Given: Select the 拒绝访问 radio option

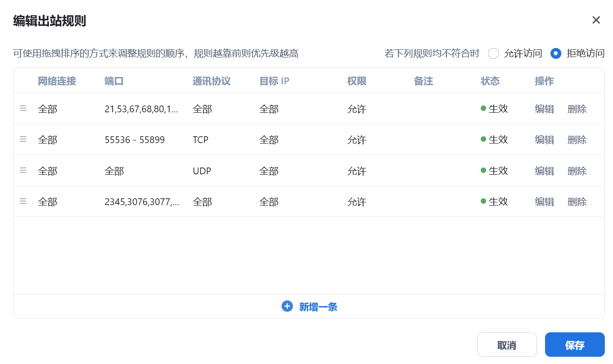Looking at the screenshot, I should 556,53.
